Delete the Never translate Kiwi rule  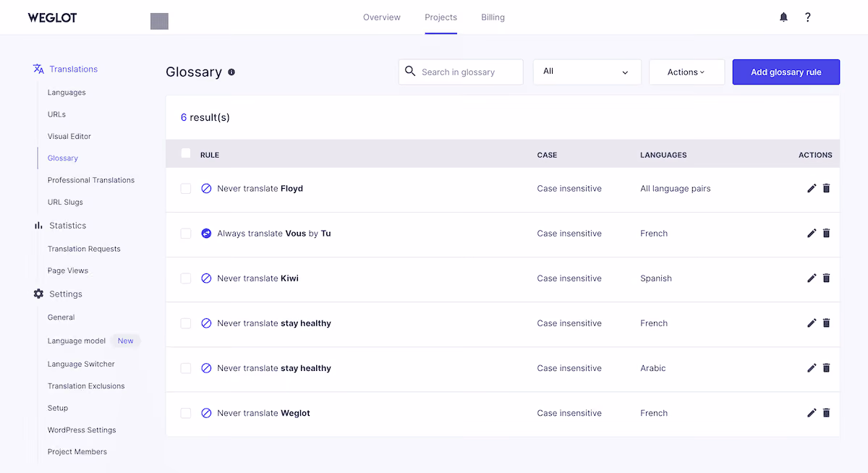coord(827,278)
